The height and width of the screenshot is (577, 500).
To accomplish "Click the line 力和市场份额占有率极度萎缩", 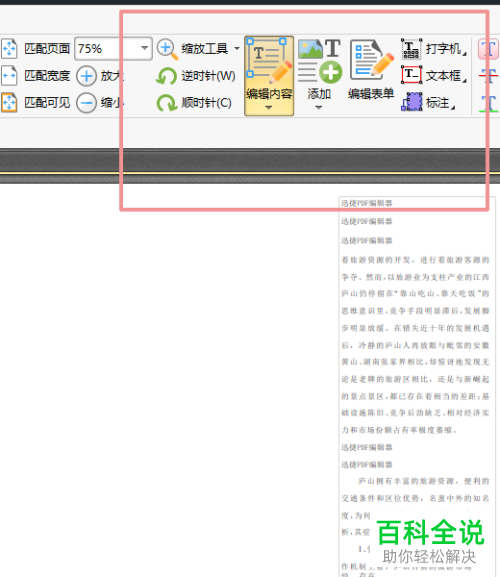I will point(399,430).
